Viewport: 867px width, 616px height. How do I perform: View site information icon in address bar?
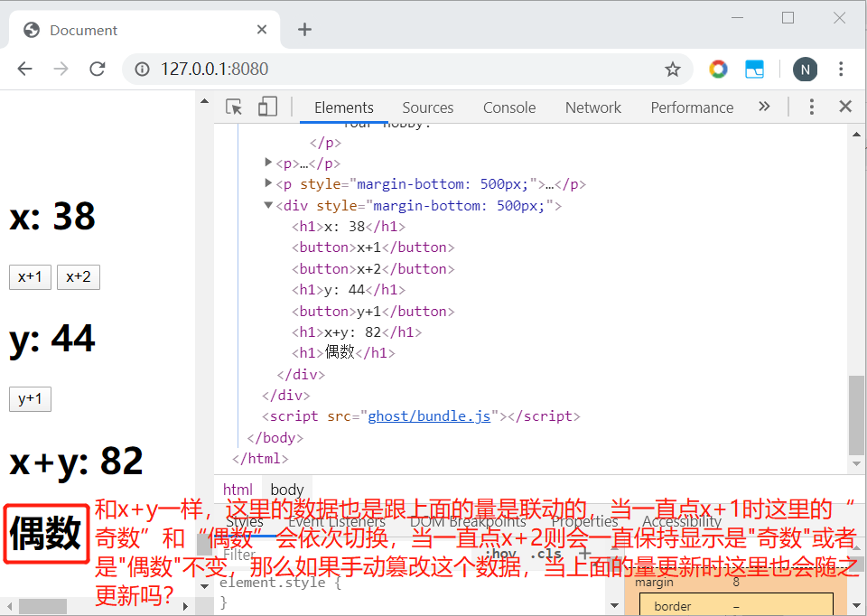coord(142,70)
